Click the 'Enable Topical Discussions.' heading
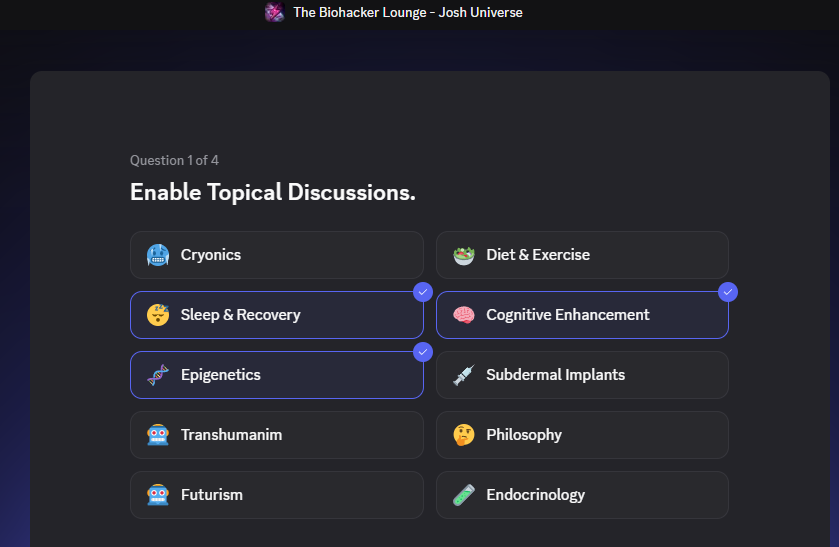 coord(272,192)
